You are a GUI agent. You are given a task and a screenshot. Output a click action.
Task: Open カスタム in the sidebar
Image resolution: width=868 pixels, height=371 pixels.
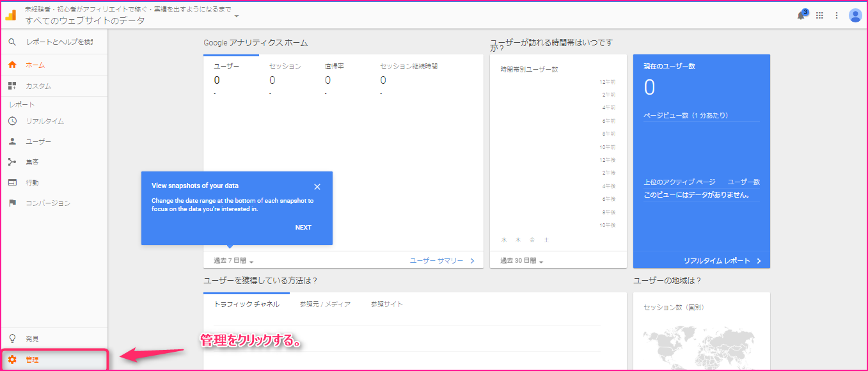tap(54, 86)
